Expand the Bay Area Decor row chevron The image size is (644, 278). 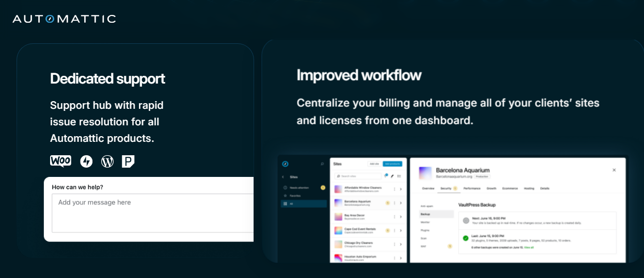point(401,217)
